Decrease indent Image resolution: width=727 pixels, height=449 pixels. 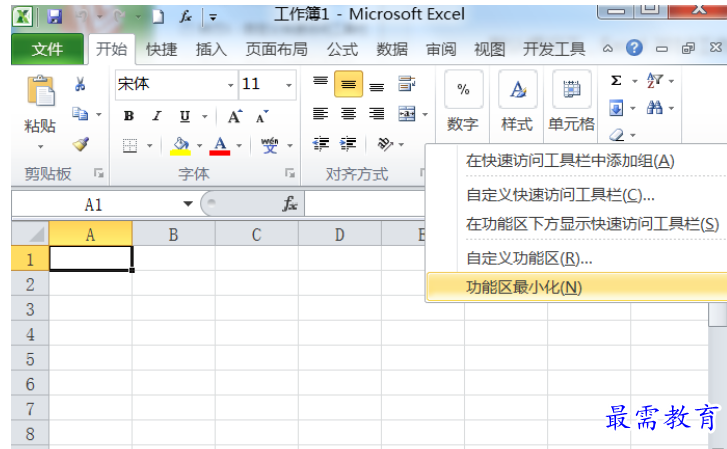point(321,144)
